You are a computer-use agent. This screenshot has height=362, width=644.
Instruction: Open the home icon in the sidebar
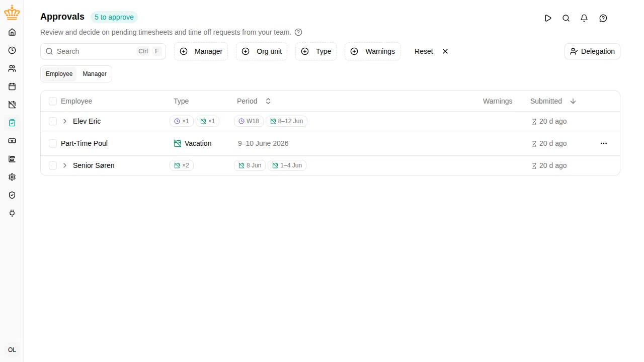coord(12,32)
